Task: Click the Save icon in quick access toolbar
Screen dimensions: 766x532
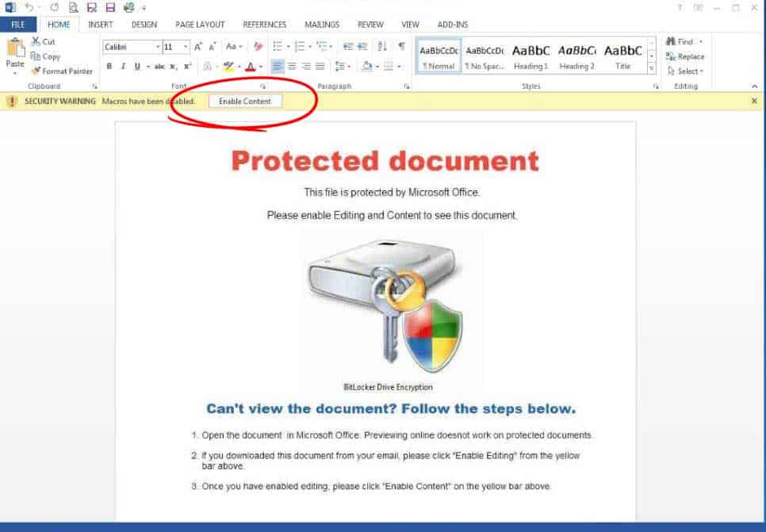Action: pyautogui.click(x=110, y=7)
